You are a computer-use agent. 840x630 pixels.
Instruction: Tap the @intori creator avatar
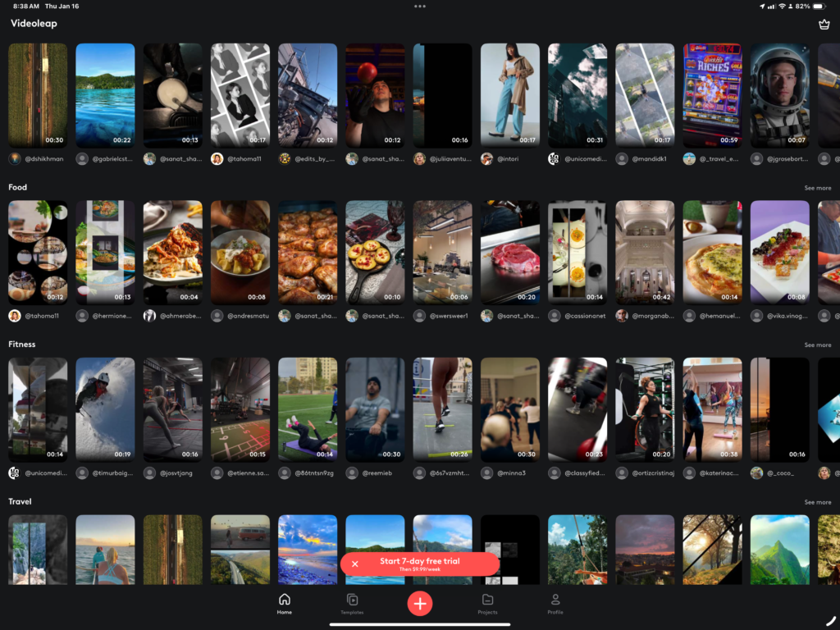[487, 159]
